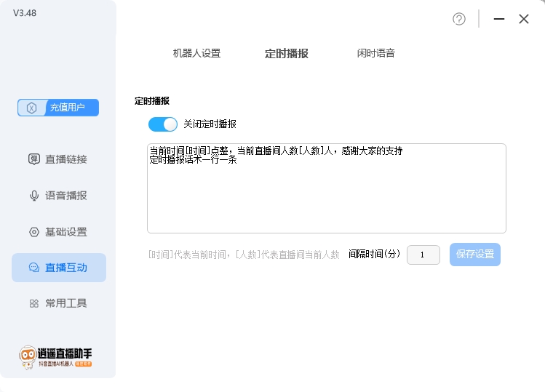545x392 pixels.
Task: Select the 定时播报 tab
Action: tap(287, 54)
